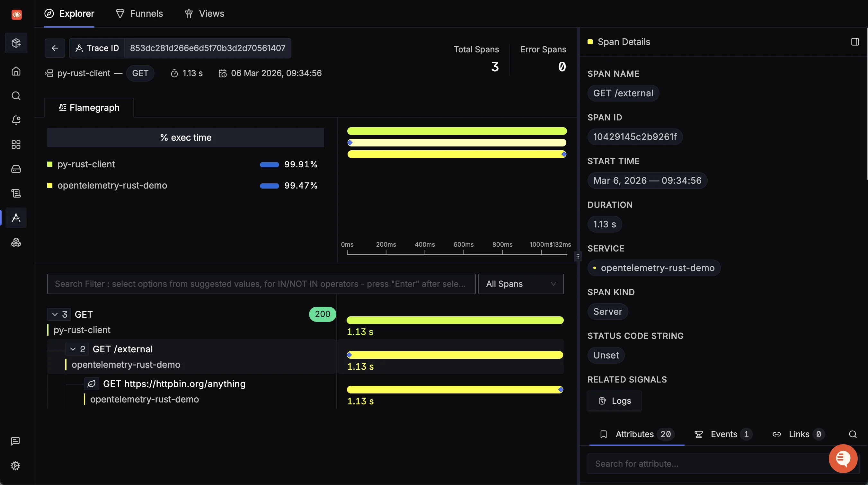
Task: Collapse the GET /external span row
Action: pos(73,349)
